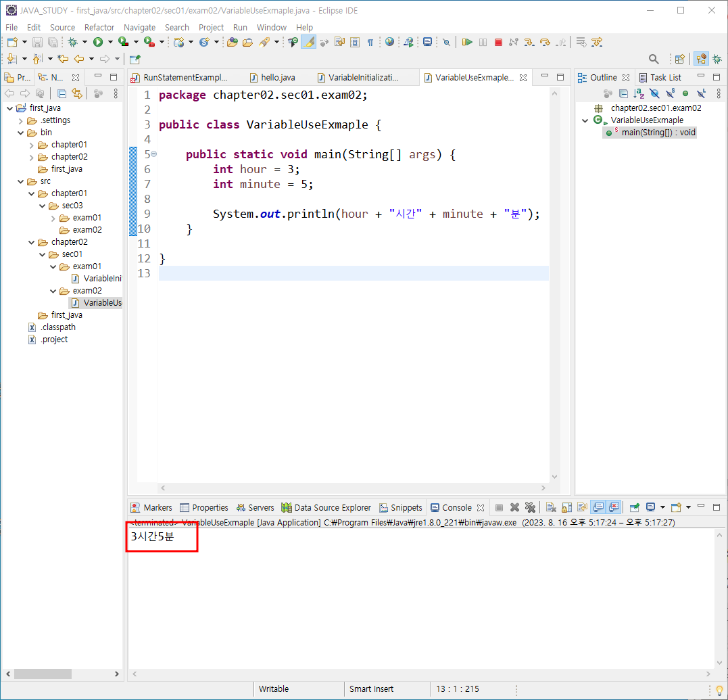The image size is (728, 700).
Task: Toggle Scroll Lock in Console toolbar
Action: 567,507
